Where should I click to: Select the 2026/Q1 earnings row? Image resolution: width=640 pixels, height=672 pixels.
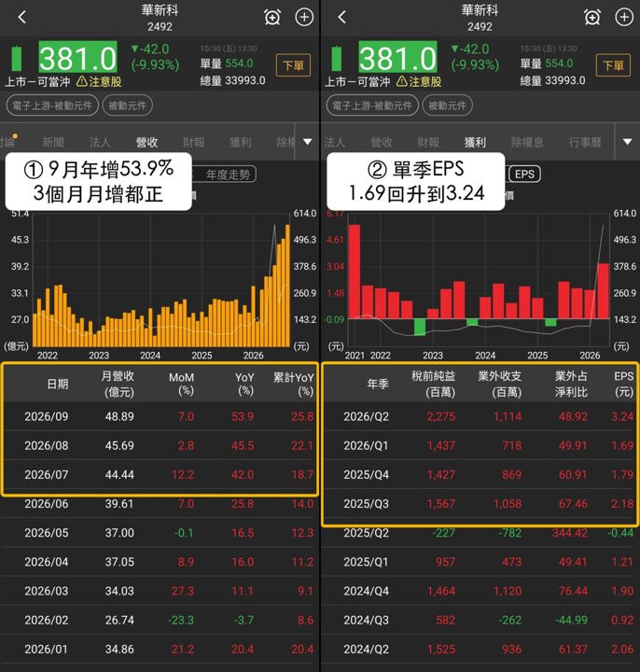coord(480,446)
